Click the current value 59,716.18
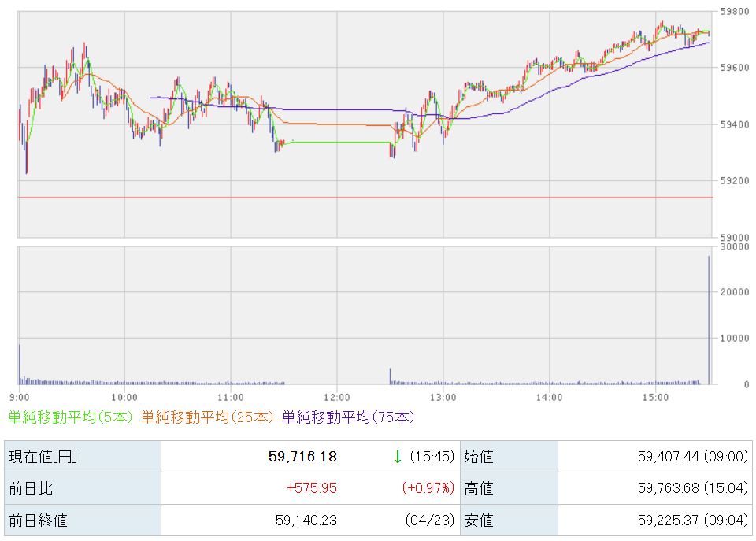The width and height of the screenshot is (756, 541). [304, 456]
